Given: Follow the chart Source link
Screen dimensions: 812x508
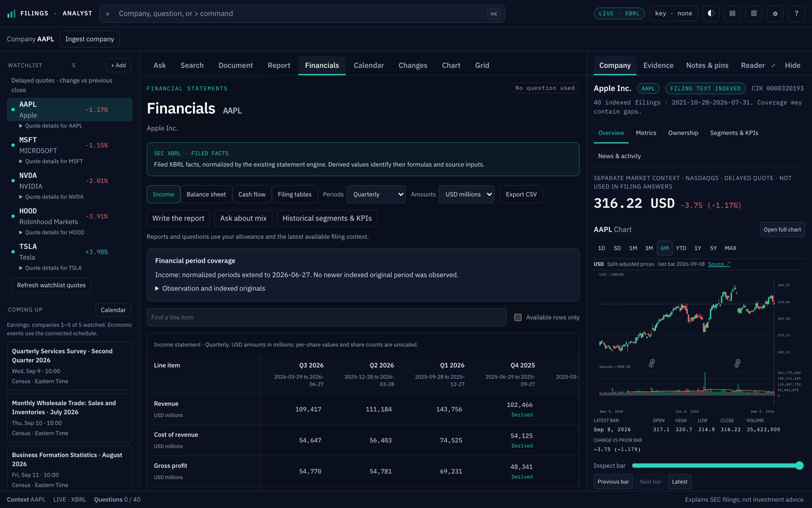Looking at the screenshot, I should [719, 264].
